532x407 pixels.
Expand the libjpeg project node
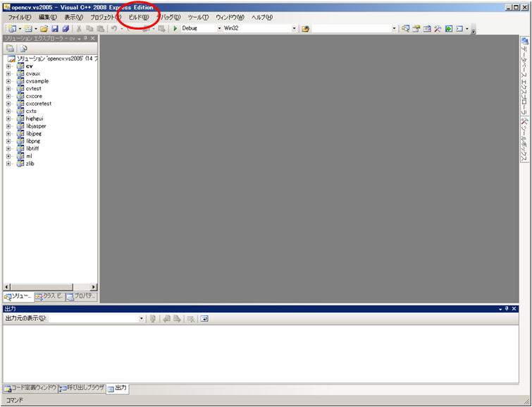coord(8,133)
